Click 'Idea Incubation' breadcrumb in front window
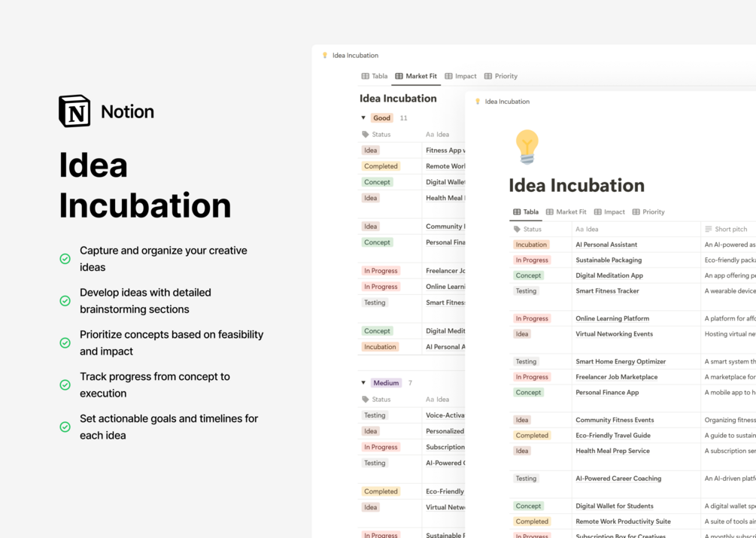The width and height of the screenshot is (756, 538). pos(507,102)
